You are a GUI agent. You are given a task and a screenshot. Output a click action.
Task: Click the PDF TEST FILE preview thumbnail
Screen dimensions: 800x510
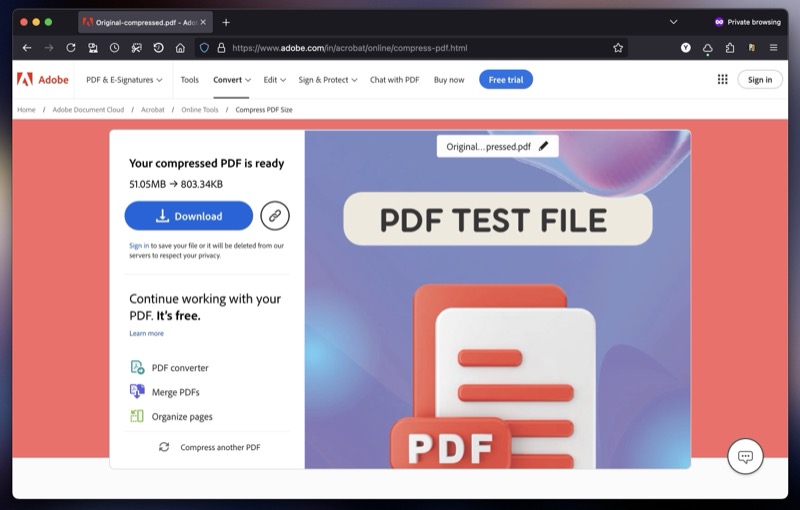[x=497, y=299]
